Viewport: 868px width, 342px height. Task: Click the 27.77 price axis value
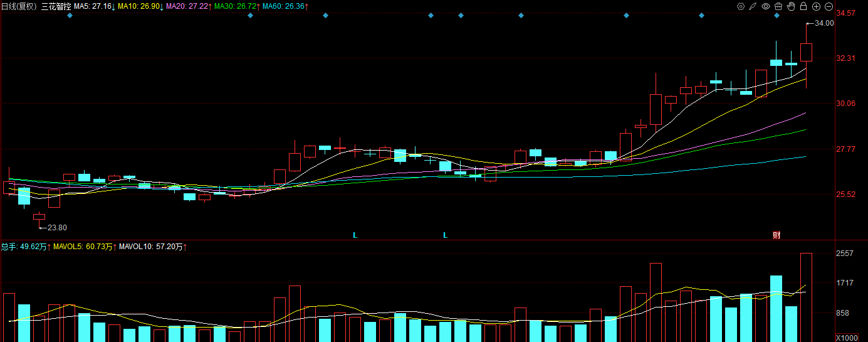coord(846,149)
